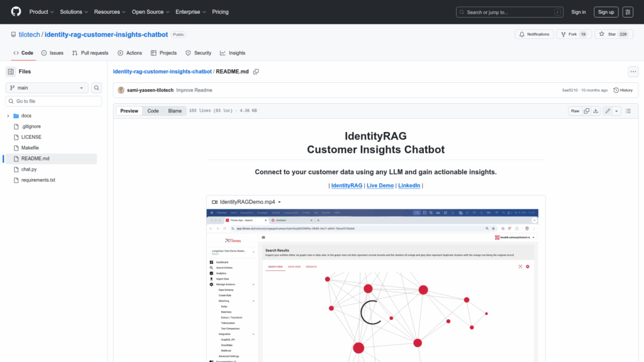Click the Notifications button
644x362 pixels.
535,34
